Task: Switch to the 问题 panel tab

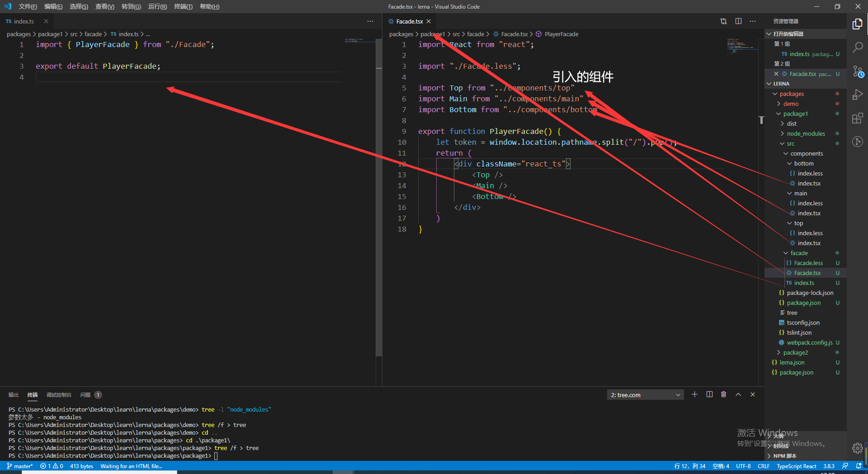Action: coord(90,395)
